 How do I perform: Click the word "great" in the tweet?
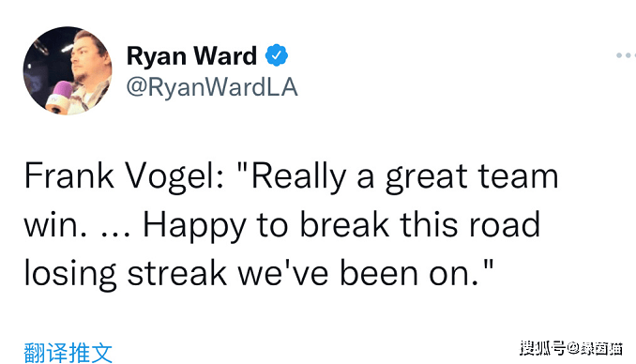click(x=427, y=177)
